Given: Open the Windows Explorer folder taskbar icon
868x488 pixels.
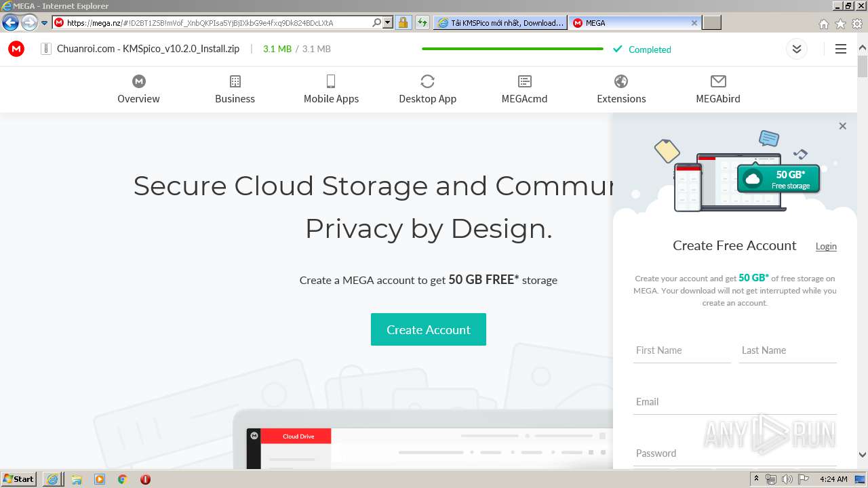Looking at the screenshot, I should click(x=77, y=479).
